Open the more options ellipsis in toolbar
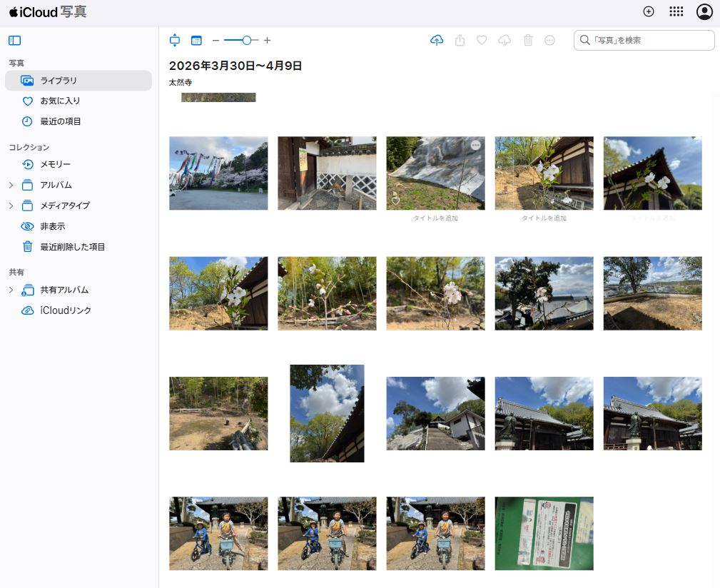This screenshot has width=720, height=588. point(549,41)
